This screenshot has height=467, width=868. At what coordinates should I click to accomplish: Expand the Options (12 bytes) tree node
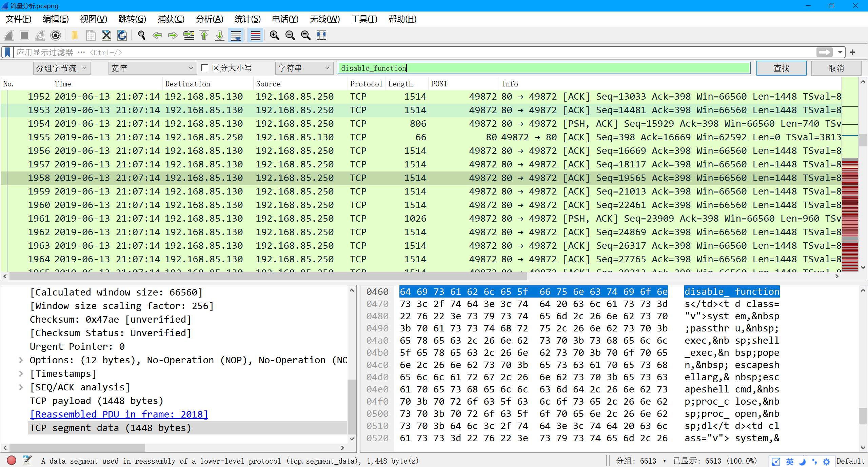[21, 360]
